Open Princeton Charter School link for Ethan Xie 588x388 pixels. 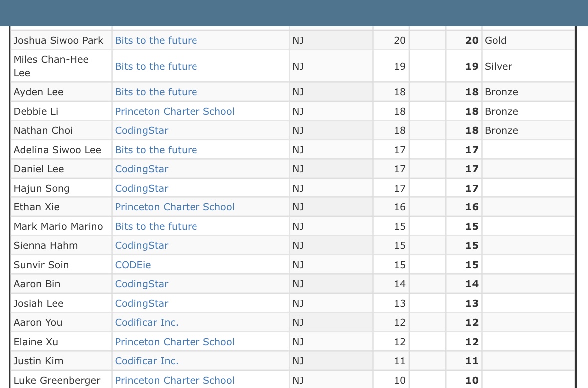coord(175,207)
